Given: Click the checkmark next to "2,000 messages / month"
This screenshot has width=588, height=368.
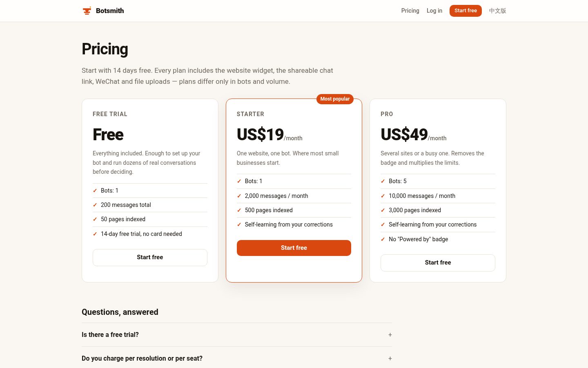Looking at the screenshot, I should pos(239,196).
